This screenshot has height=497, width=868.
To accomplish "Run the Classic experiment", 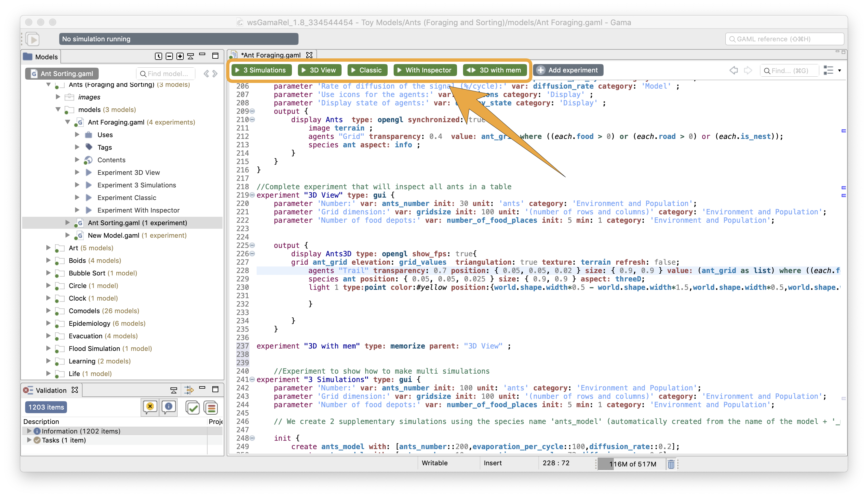I will coord(367,70).
